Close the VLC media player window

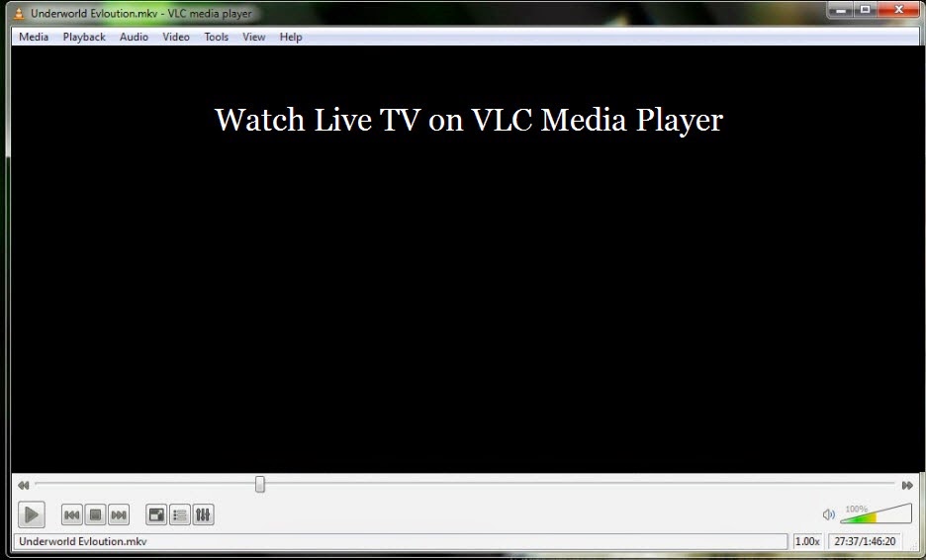[x=899, y=10]
